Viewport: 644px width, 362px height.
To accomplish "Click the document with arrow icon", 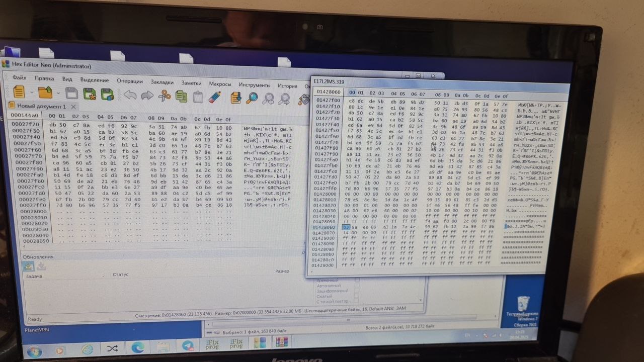I will (x=235, y=97).
